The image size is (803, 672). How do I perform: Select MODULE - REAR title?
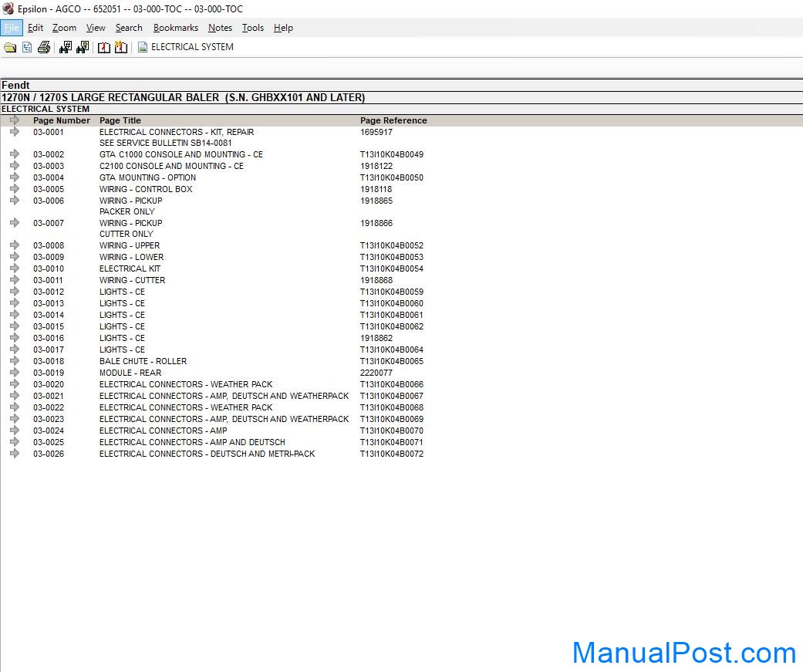click(x=130, y=373)
